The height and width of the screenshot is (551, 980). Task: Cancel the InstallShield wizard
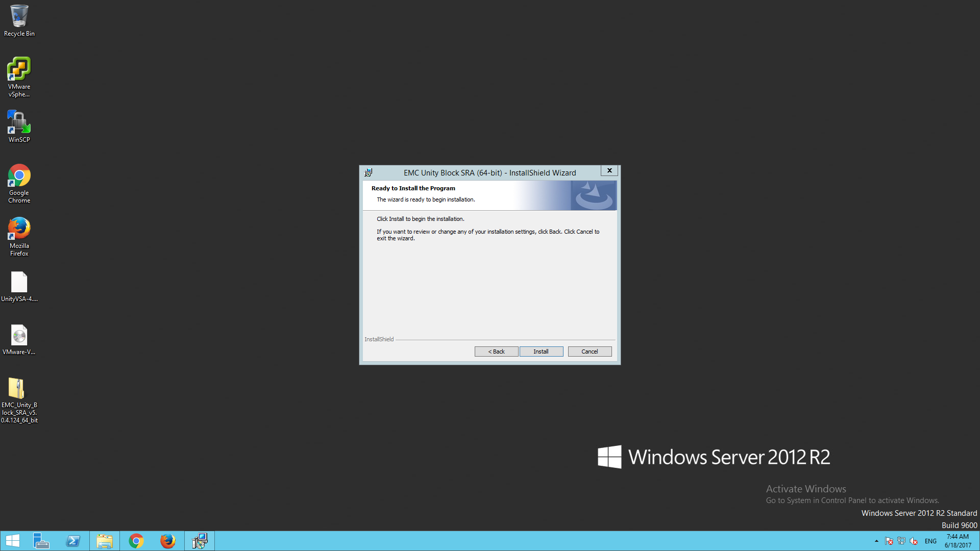point(590,352)
